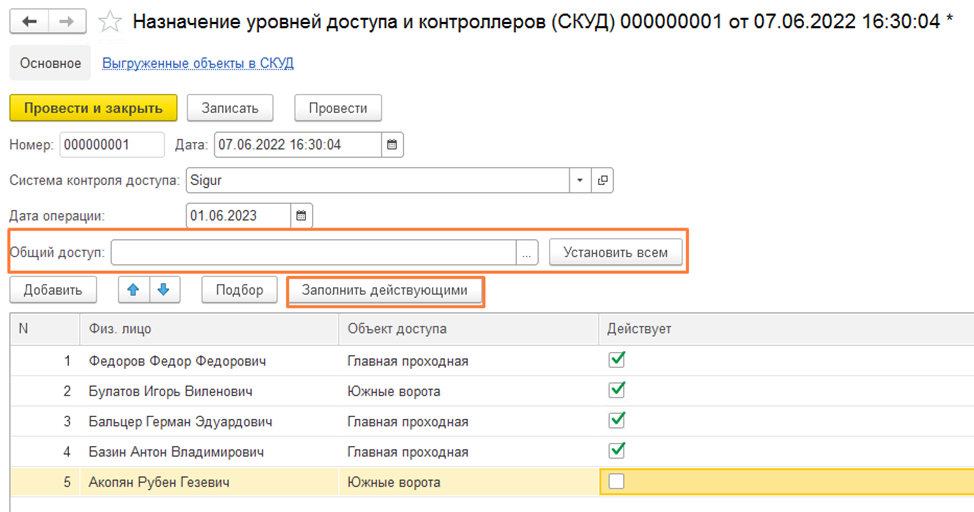Image resolution: width=974 pixels, height=512 pixels.
Task: Add document to favorites with star icon
Action: (110, 21)
